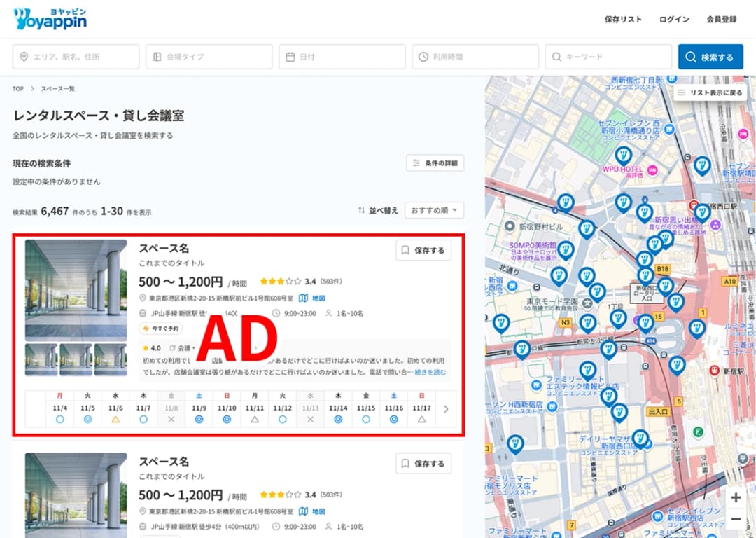
Task: Open the 続きを読む review link
Action: point(430,373)
